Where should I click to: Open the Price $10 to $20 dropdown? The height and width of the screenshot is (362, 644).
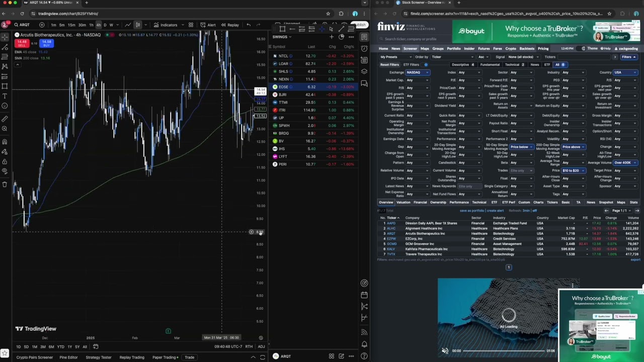[x=574, y=170]
